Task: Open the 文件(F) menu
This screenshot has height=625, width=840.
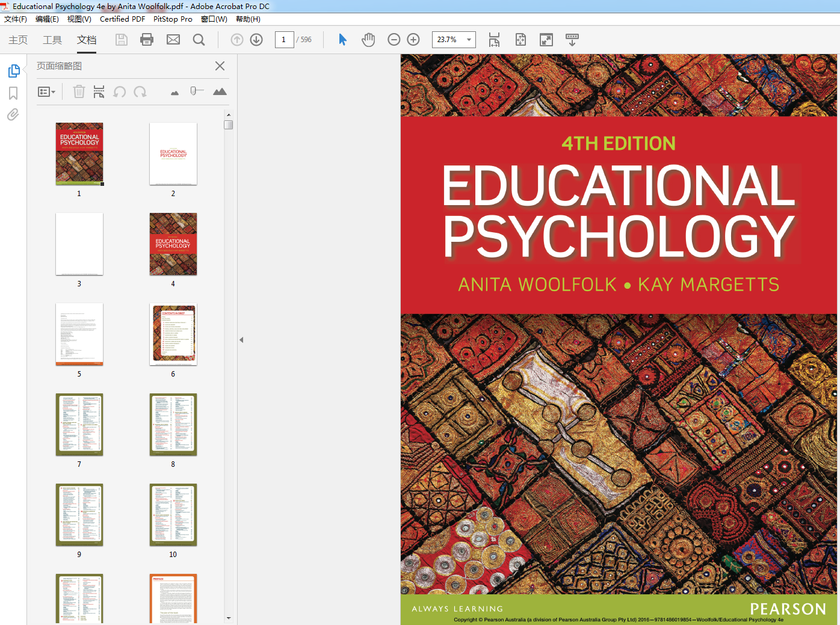Action: pos(16,19)
